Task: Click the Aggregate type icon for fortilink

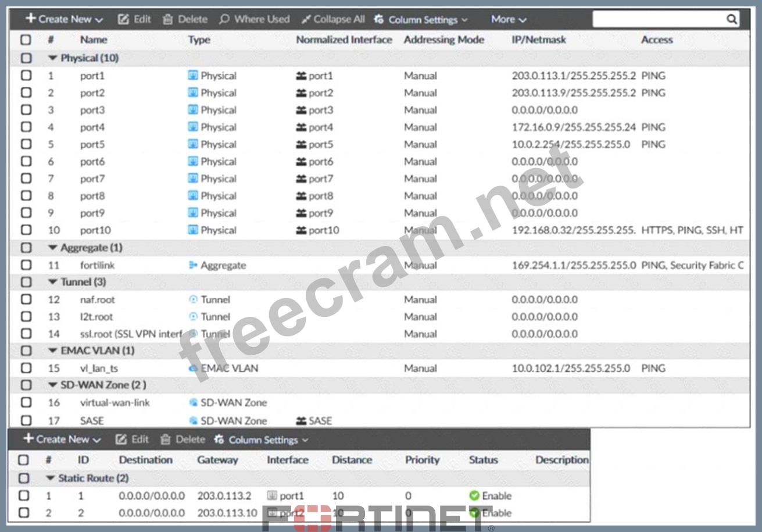Action: point(193,265)
